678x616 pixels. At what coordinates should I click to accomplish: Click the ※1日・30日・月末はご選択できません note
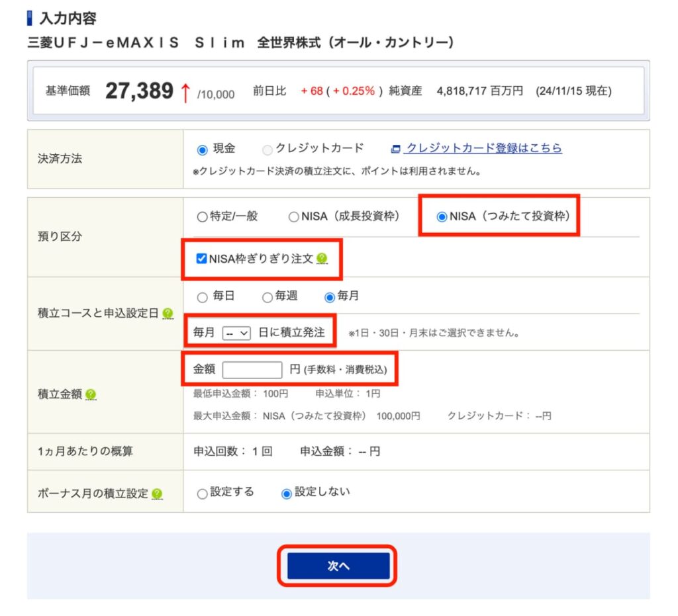434,333
